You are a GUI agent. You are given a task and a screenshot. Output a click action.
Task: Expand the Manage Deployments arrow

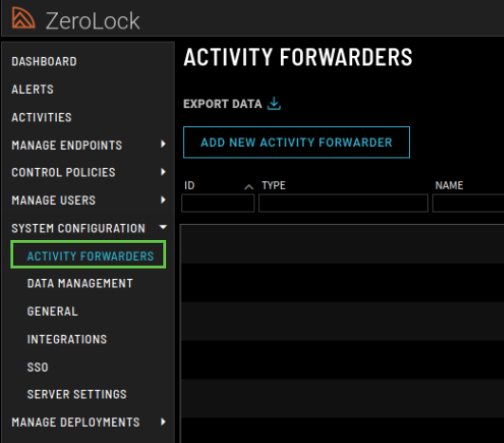coord(163,422)
